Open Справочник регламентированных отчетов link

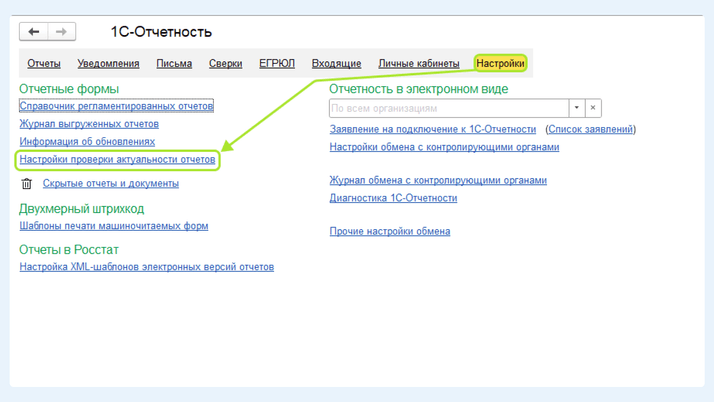116,106
